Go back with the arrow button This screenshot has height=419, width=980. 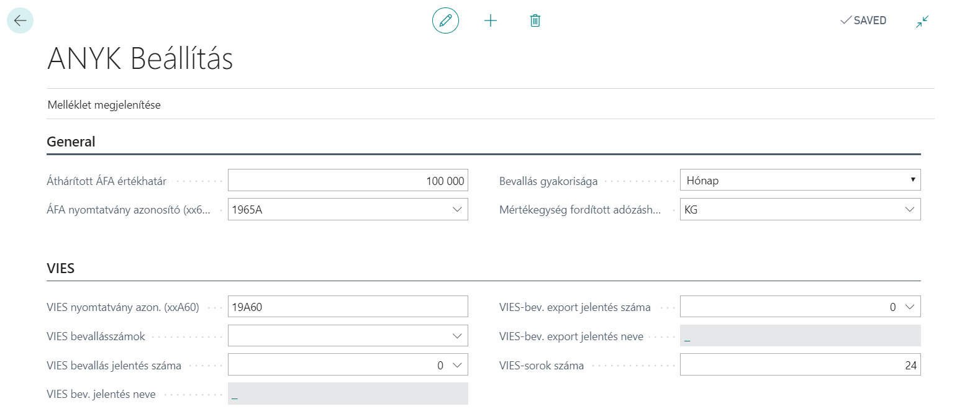pos(20,20)
